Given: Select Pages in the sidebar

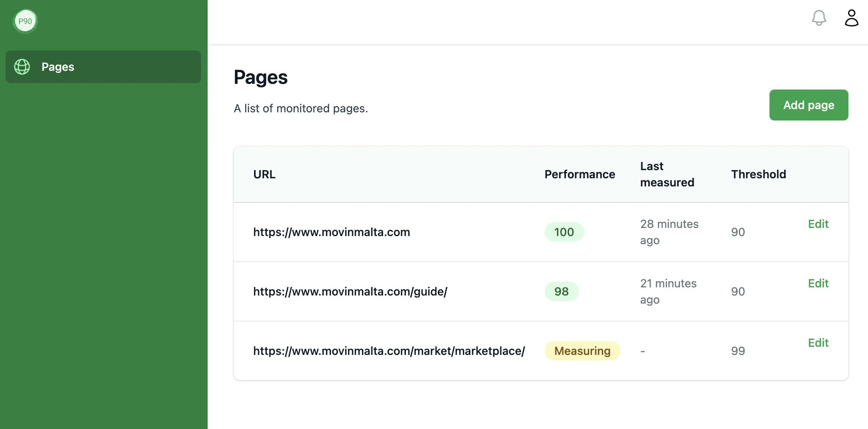Looking at the screenshot, I should coord(58,67).
